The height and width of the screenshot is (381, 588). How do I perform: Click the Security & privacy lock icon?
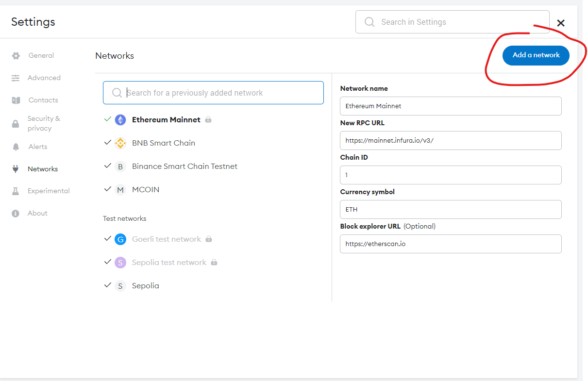pos(16,124)
